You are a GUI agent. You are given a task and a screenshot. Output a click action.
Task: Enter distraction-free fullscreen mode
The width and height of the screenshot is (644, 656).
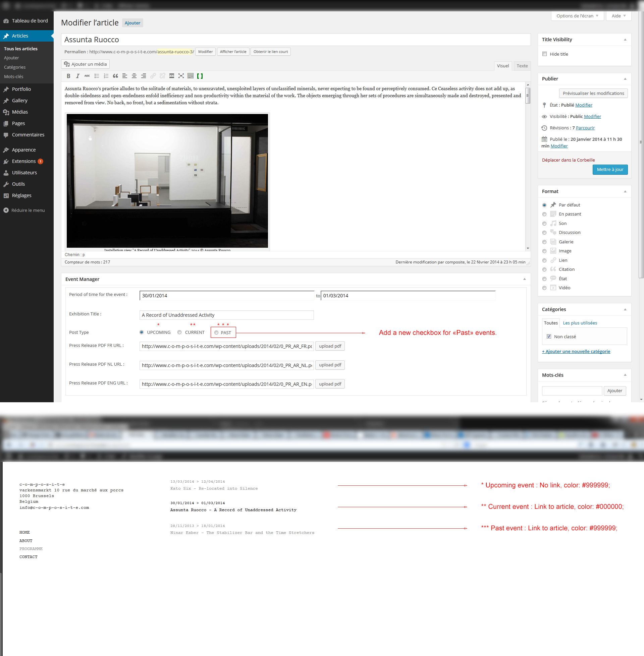181,76
